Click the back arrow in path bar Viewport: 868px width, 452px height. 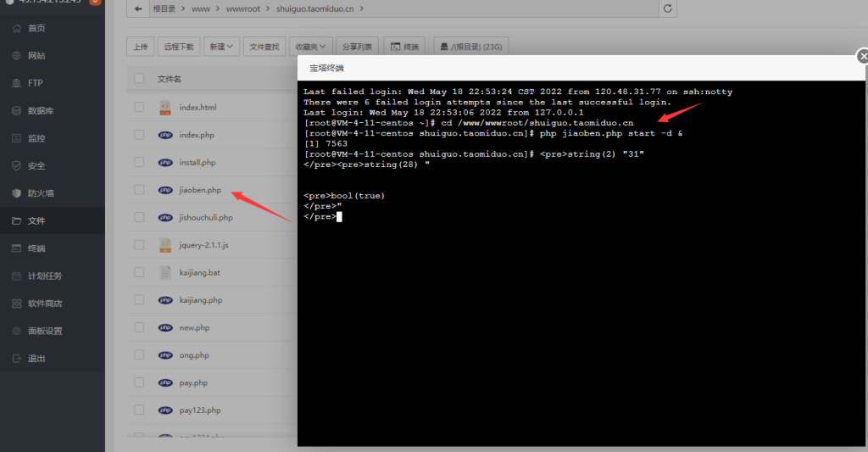[x=138, y=8]
